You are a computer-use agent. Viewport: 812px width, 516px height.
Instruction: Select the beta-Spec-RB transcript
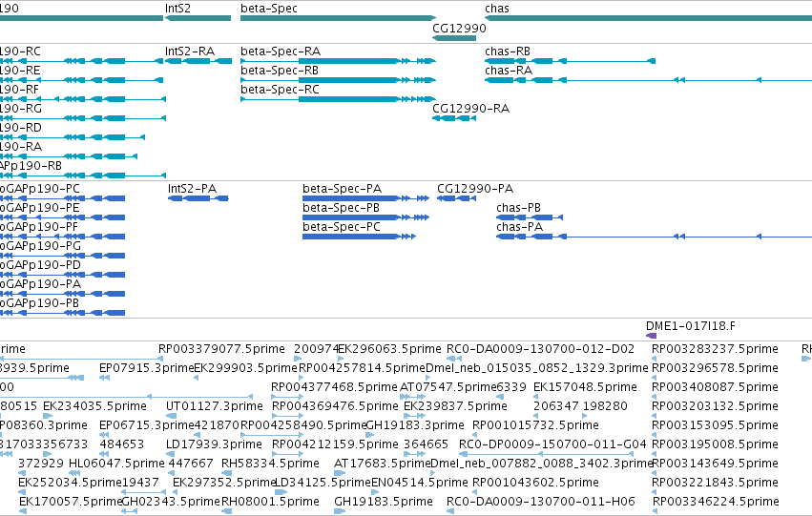280,71
